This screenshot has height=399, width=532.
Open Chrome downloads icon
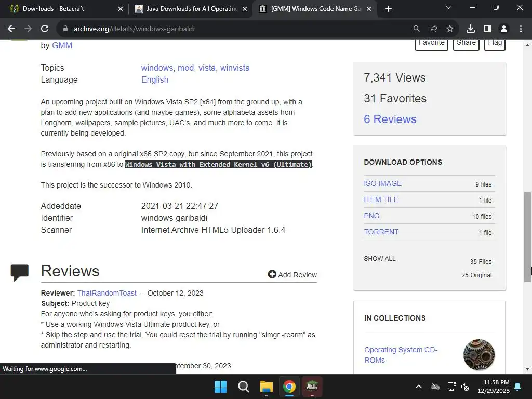pos(471,29)
